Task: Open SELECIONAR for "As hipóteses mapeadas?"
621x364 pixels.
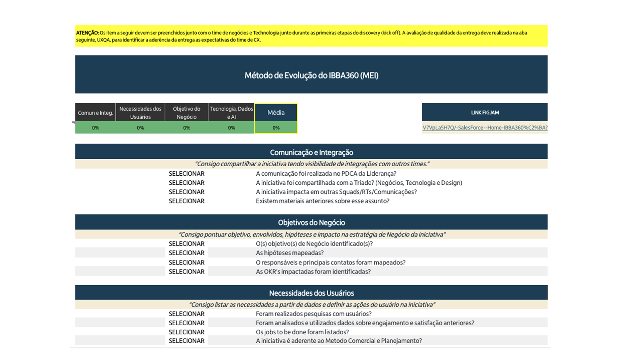Action: [x=187, y=253]
